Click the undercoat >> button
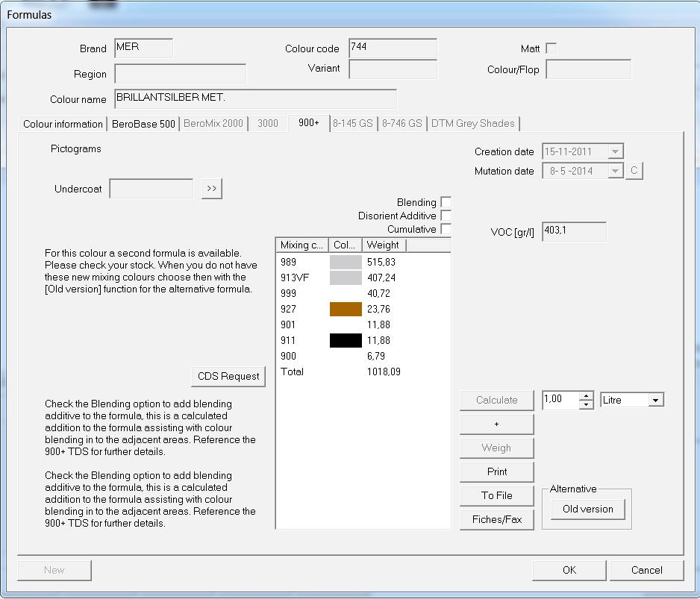Image resolution: width=700 pixels, height=599 pixels. click(x=212, y=189)
